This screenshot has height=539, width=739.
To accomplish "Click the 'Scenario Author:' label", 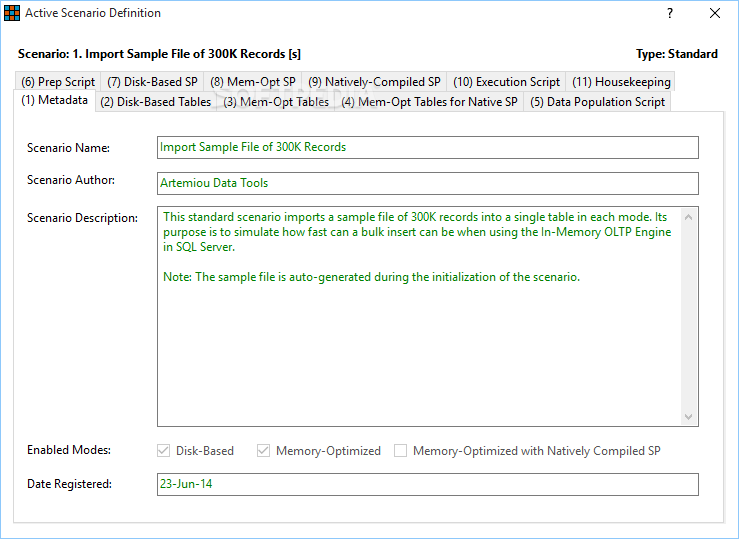I will click(x=71, y=180).
